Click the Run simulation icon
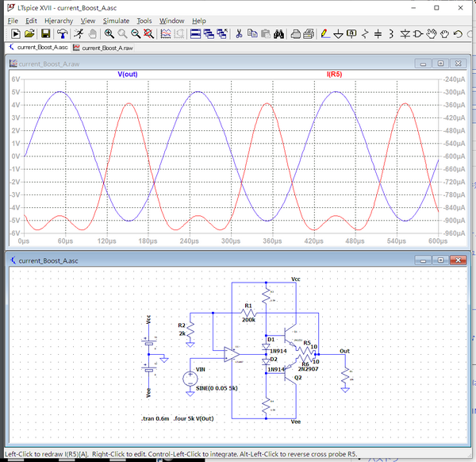The height and width of the screenshot is (462, 476). click(78, 34)
